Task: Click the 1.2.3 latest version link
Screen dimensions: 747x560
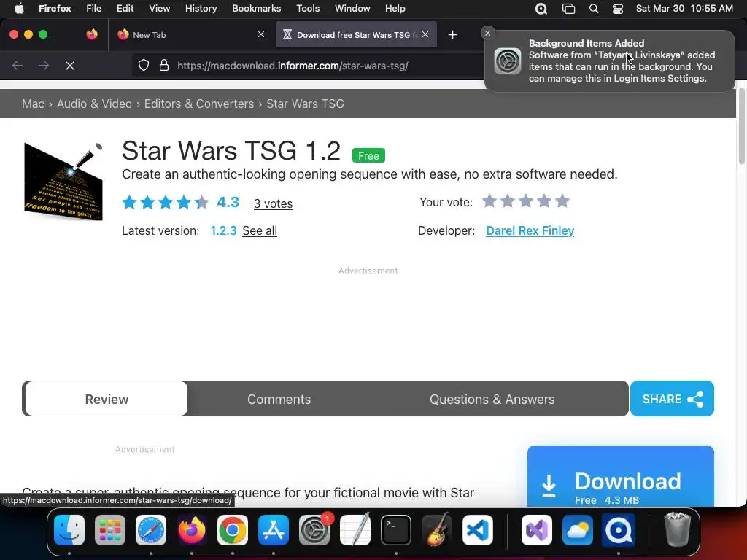Action: [223, 231]
